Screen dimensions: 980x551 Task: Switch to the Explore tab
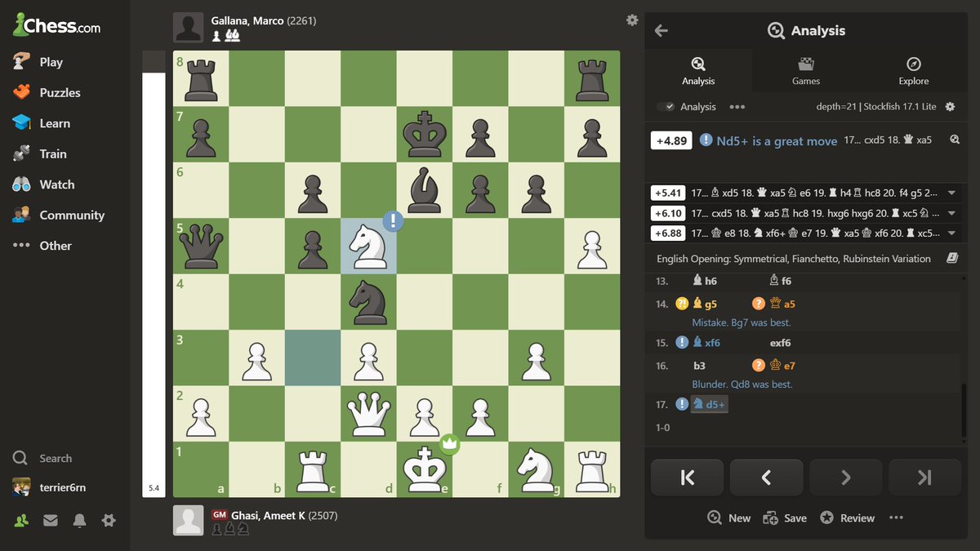click(x=913, y=69)
